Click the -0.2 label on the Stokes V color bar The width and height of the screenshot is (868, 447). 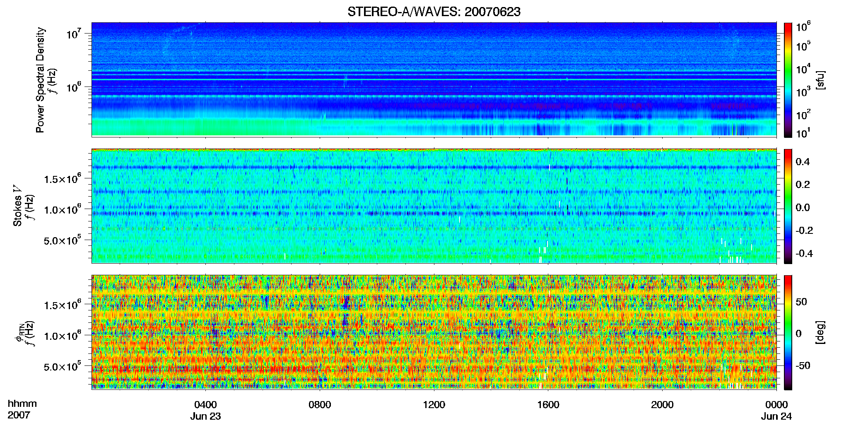(x=804, y=231)
